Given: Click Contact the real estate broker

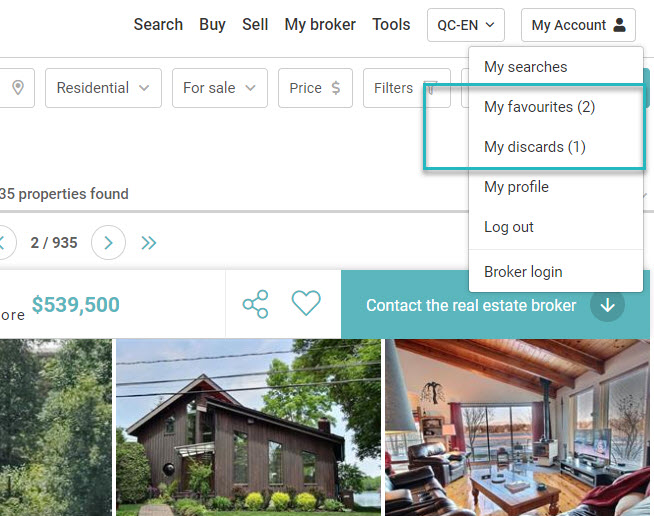Looking at the screenshot, I should click(x=471, y=305).
